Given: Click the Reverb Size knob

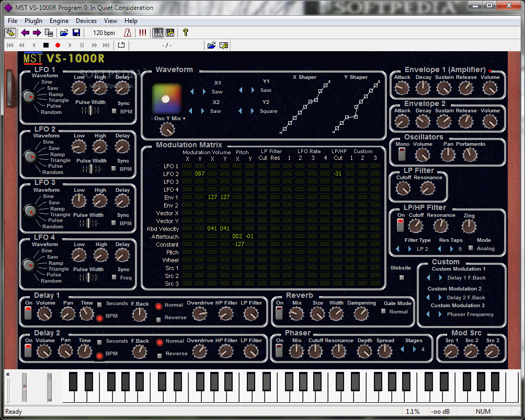Looking at the screenshot, I should tap(317, 314).
